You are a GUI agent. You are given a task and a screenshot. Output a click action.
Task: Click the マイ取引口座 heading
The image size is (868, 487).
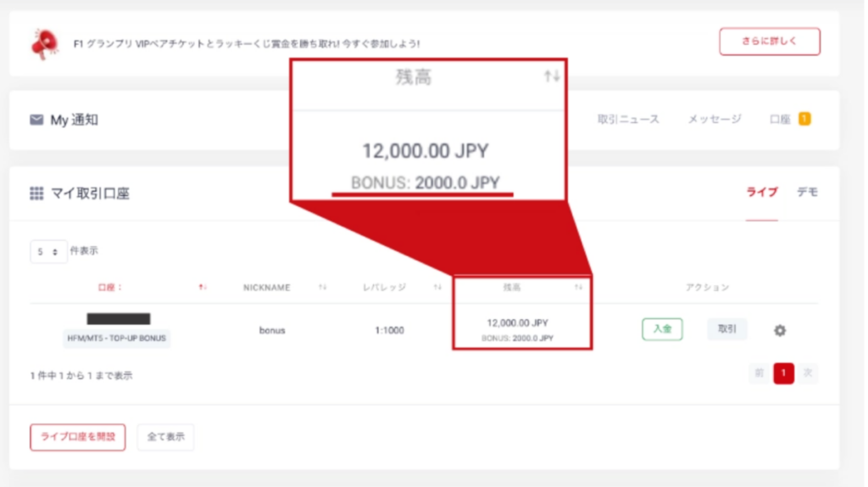(90, 193)
